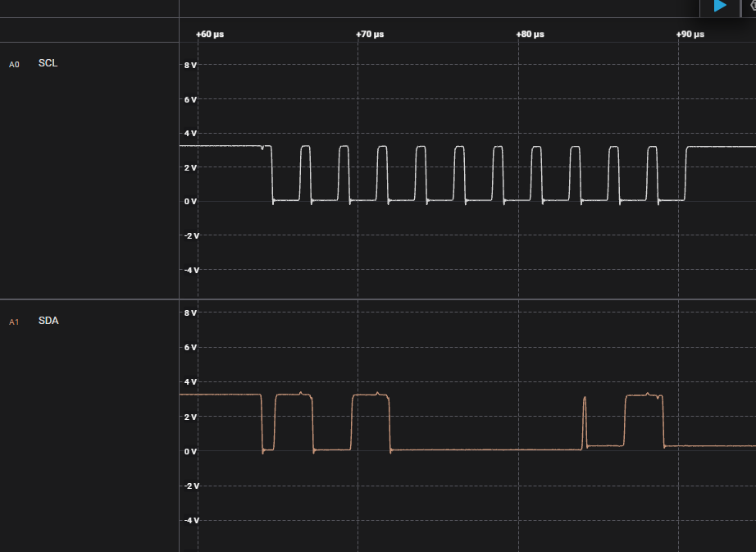This screenshot has height=552, width=756.
Task: Click the 8 V label on SCL axis
Action: pyautogui.click(x=190, y=65)
